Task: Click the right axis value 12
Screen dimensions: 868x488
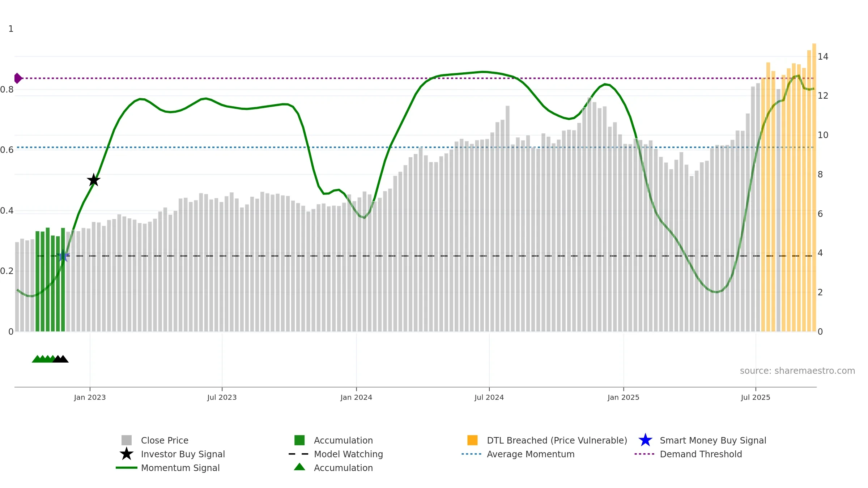Action: point(823,96)
